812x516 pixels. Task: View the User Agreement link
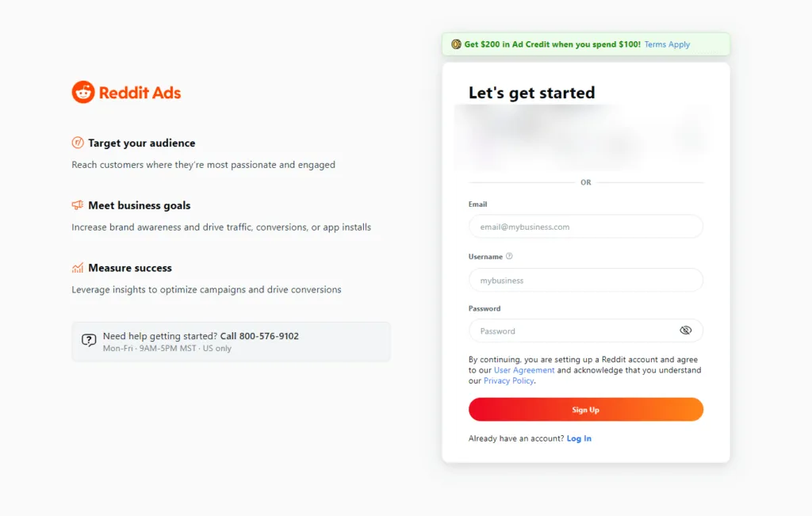pos(523,369)
